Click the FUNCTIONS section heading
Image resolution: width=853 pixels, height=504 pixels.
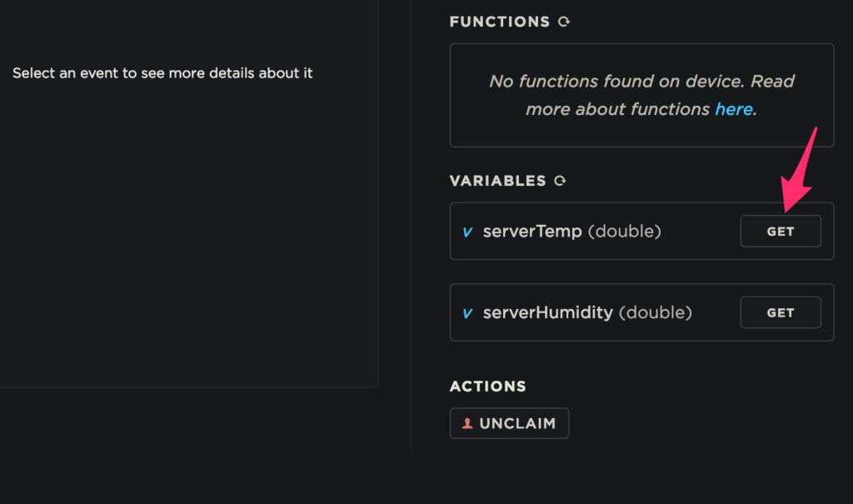pyautogui.click(x=499, y=22)
